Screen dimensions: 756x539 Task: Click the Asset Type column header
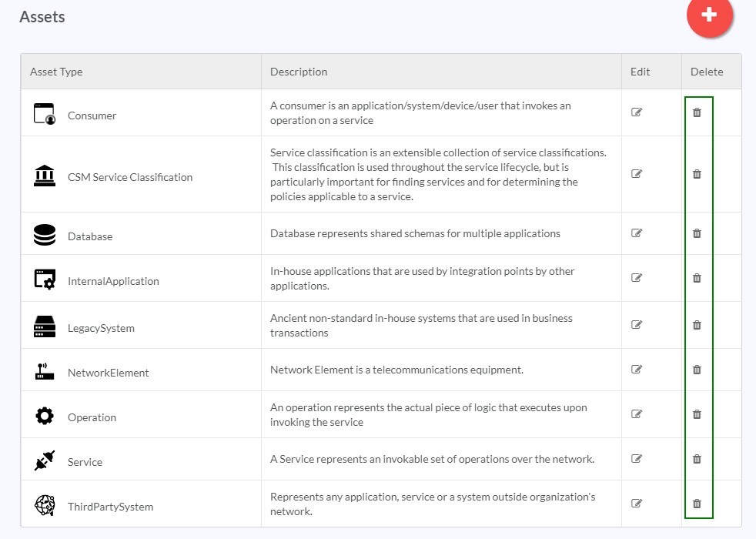(x=56, y=72)
